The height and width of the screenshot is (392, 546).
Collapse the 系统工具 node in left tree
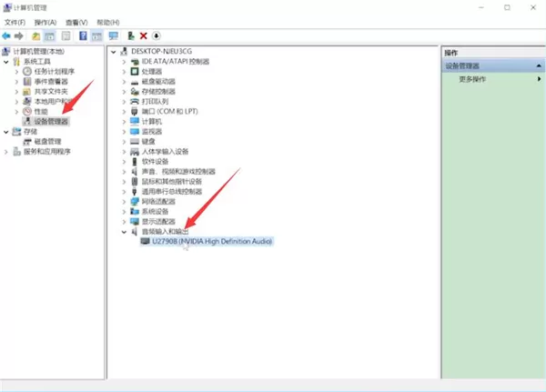tap(6, 62)
